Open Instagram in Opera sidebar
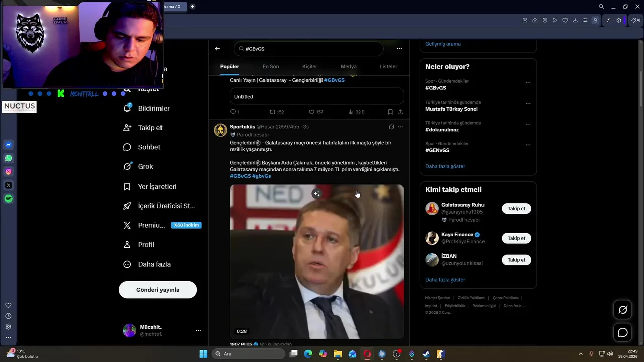 (9, 172)
